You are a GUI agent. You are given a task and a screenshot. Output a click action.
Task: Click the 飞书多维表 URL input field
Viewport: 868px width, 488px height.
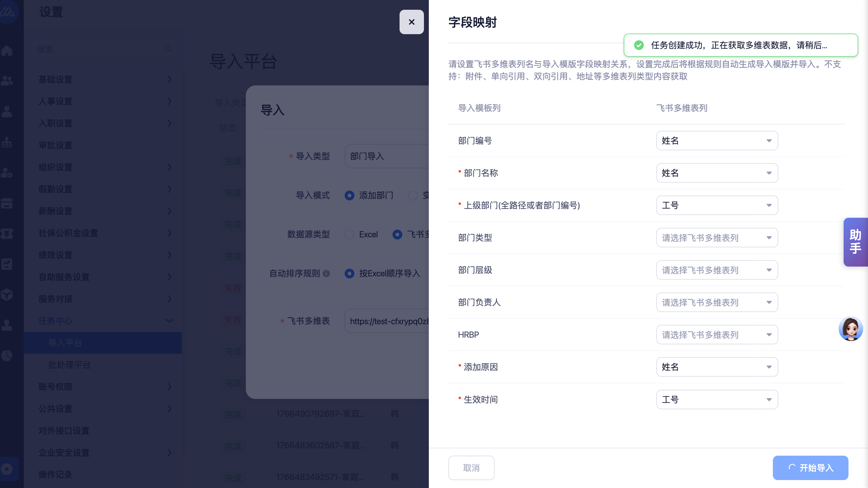coord(388,321)
